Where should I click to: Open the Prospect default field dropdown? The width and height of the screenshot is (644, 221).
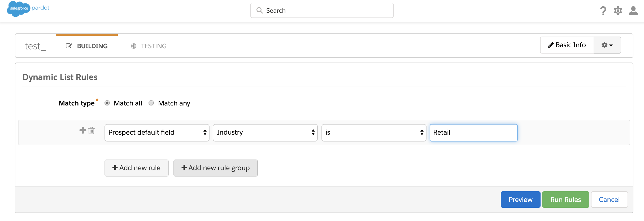[157, 132]
